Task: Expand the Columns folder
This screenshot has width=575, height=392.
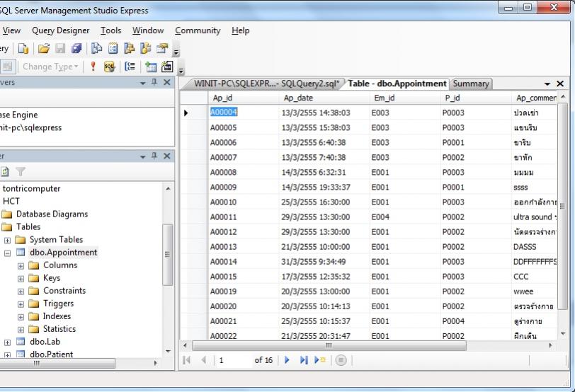Action: tap(21, 266)
